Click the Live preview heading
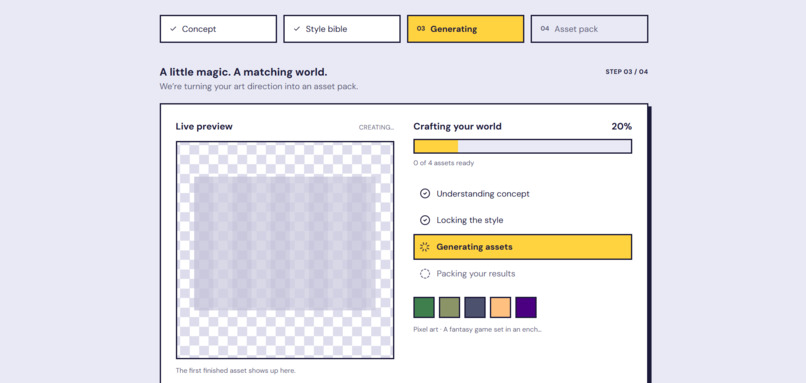Viewport: 806px width, 383px height. point(204,126)
